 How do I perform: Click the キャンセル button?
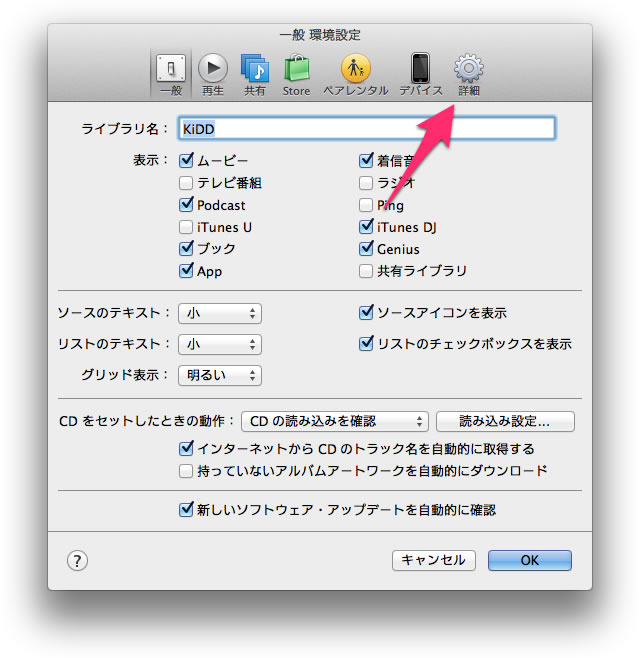coord(434,561)
